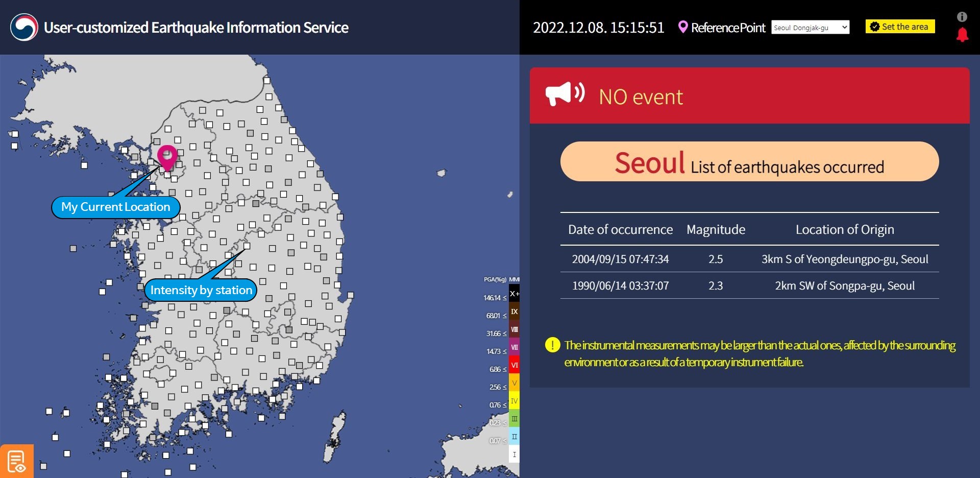Click the Korean government taegeuk logo

24,27
